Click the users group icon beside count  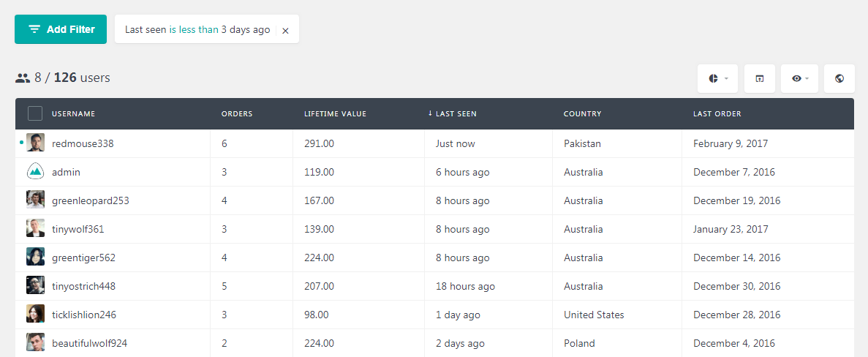23,78
